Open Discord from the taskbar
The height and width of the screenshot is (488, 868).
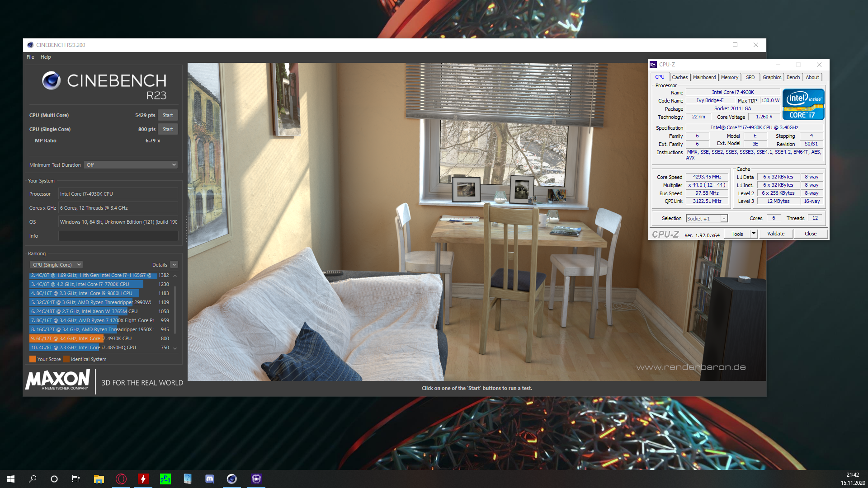tap(210, 479)
